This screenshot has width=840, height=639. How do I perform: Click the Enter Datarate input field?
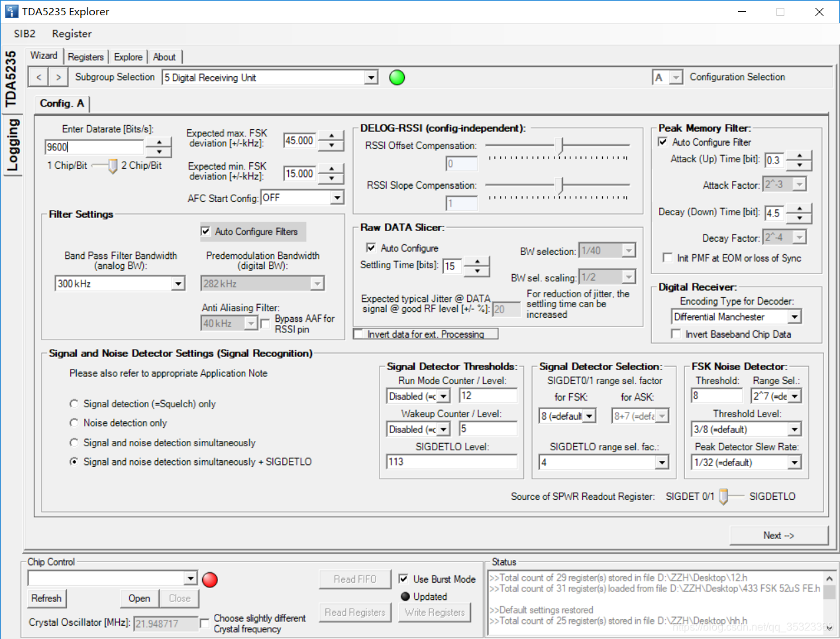click(x=95, y=147)
